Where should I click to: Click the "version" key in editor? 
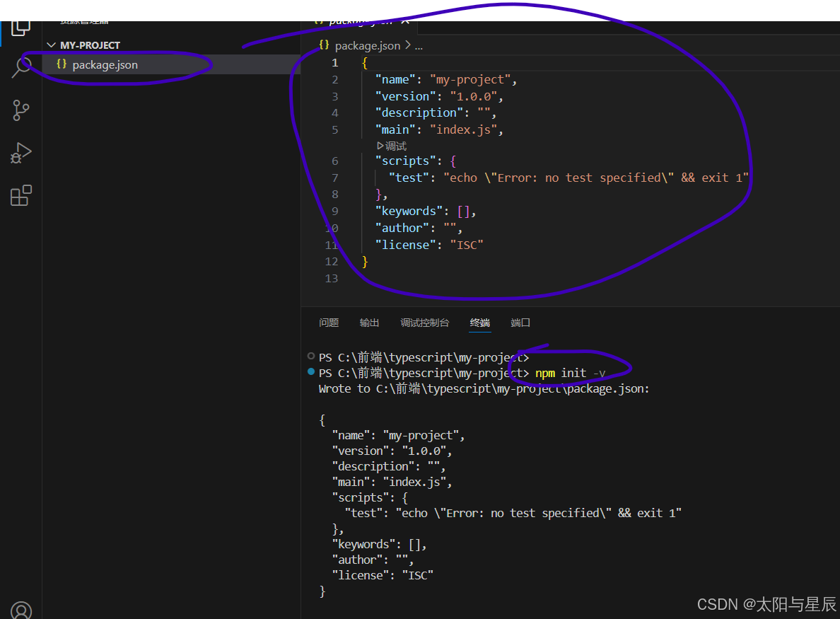tap(406, 96)
